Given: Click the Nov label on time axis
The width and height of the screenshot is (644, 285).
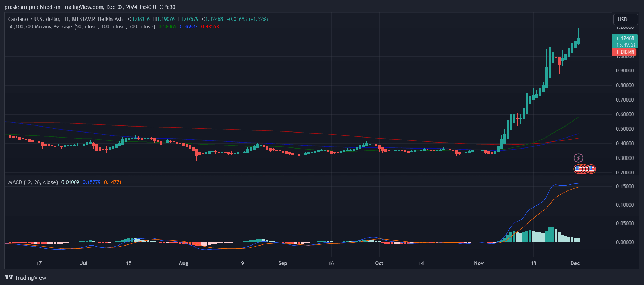Looking at the screenshot, I should point(479,263).
